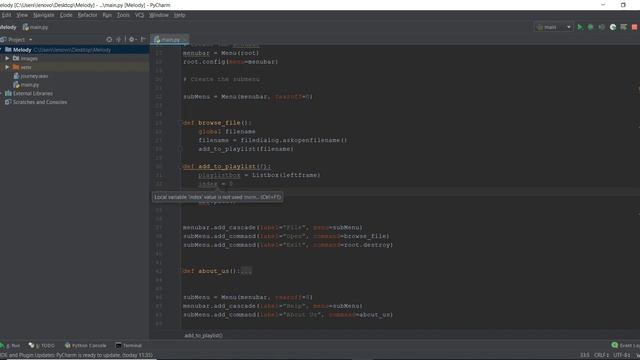Screen dimensions: 640x360
Task: Click the orange venv folder icon
Action: tap(16, 67)
